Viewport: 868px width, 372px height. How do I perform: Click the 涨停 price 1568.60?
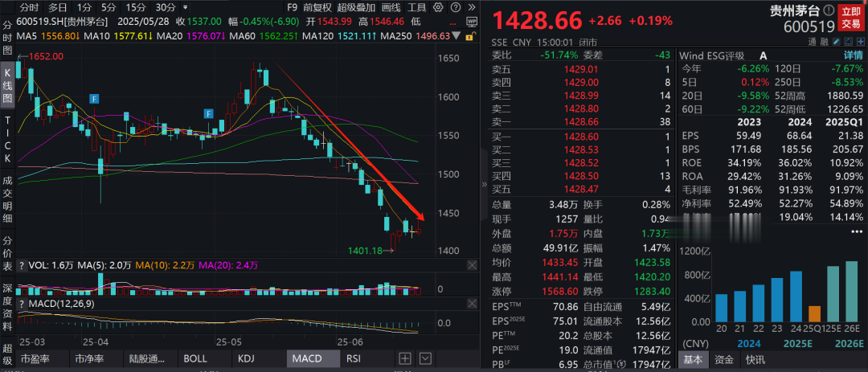click(560, 291)
